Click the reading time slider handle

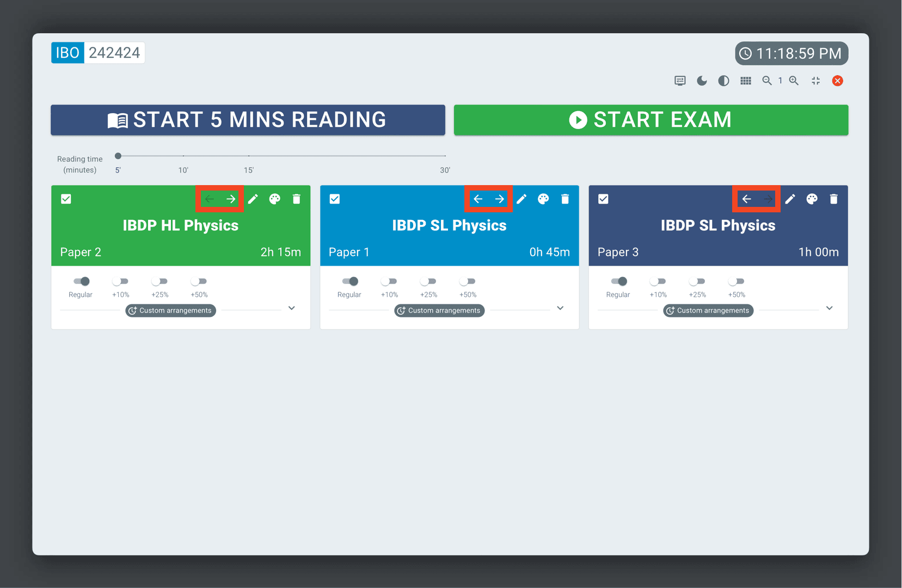point(118,156)
